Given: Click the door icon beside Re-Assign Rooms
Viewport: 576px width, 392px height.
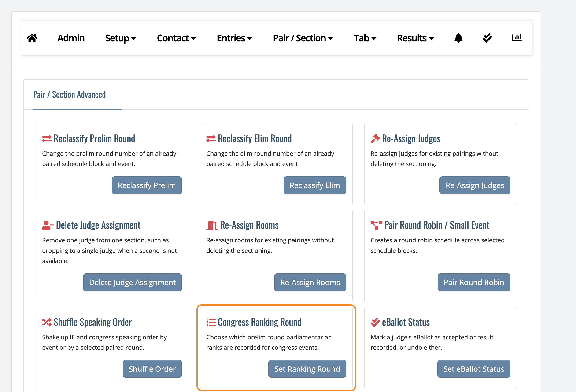Looking at the screenshot, I should pos(212,225).
